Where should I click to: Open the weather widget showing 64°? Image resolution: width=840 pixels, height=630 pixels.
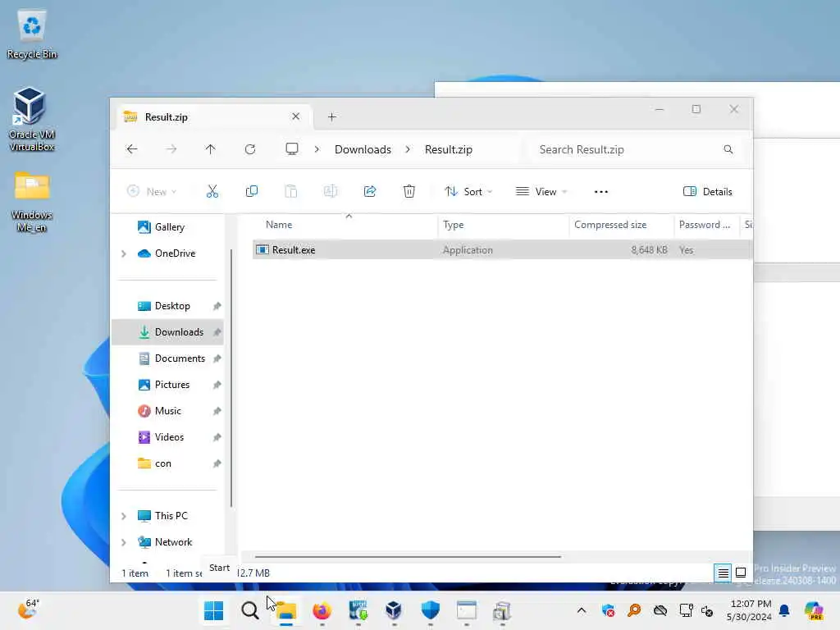pyautogui.click(x=28, y=609)
